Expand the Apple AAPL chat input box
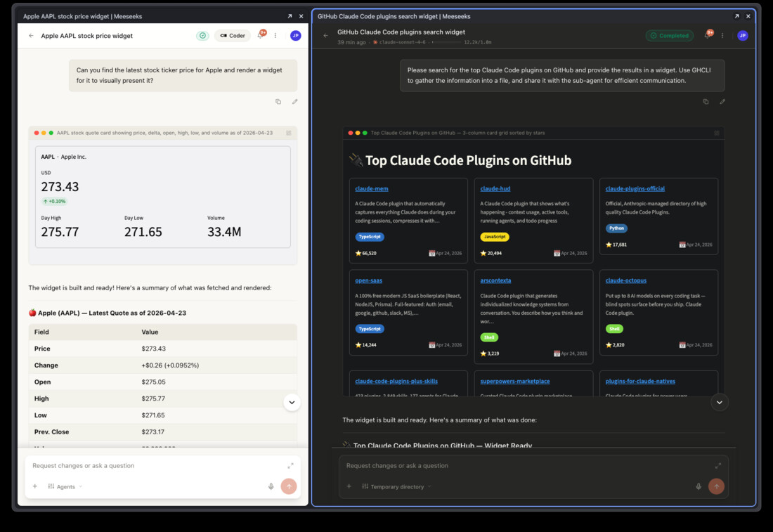Screen dimensions: 773x532 click(x=290, y=465)
